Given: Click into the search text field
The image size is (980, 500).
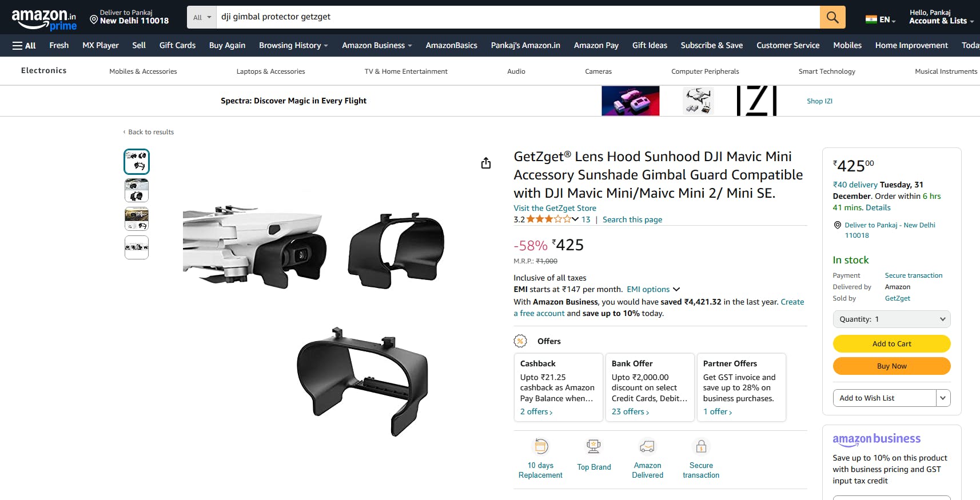Looking at the screenshot, I should pos(515,17).
